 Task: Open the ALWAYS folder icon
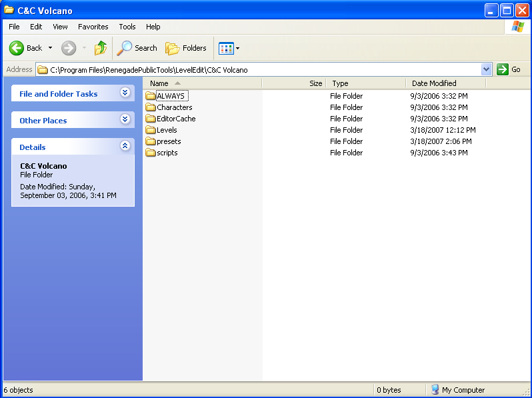(150, 96)
